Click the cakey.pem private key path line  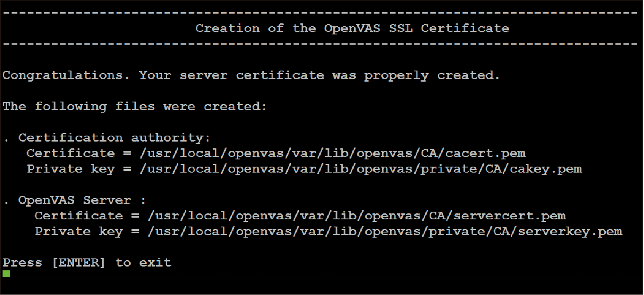tap(304, 169)
